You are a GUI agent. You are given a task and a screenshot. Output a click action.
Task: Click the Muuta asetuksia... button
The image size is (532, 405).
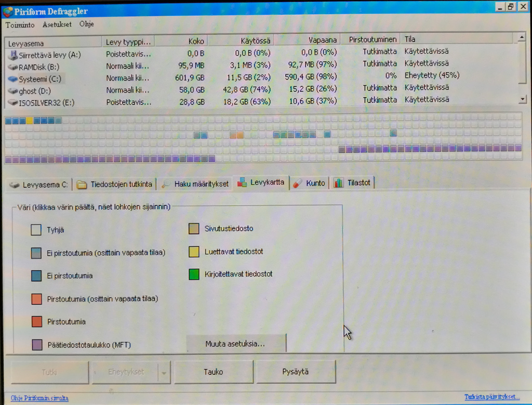pos(236,343)
